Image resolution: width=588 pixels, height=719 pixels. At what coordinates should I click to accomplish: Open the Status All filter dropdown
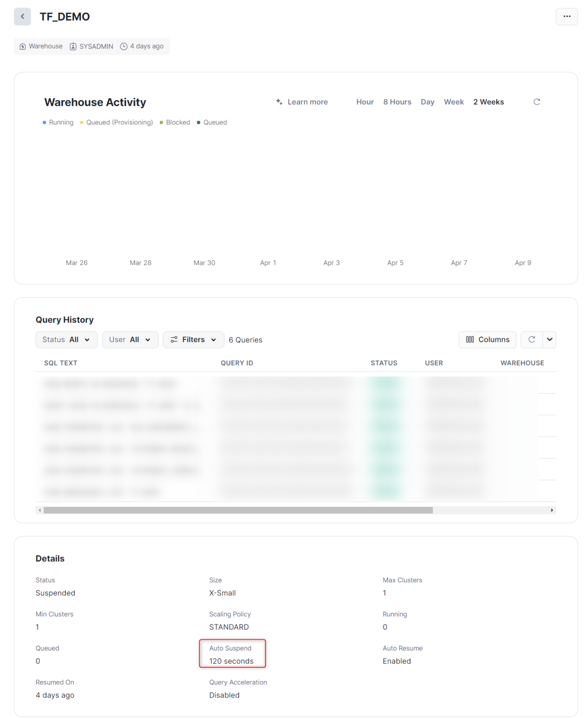pyautogui.click(x=66, y=339)
